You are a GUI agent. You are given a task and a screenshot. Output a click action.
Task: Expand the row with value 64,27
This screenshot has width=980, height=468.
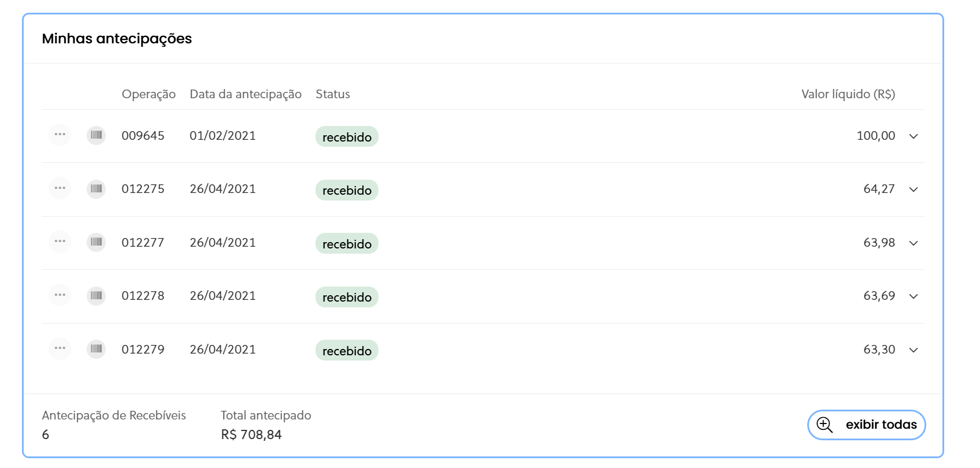(x=914, y=190)
